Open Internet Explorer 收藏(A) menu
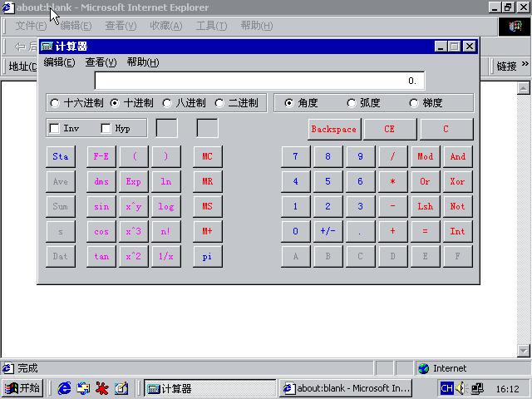 point(166,26)
